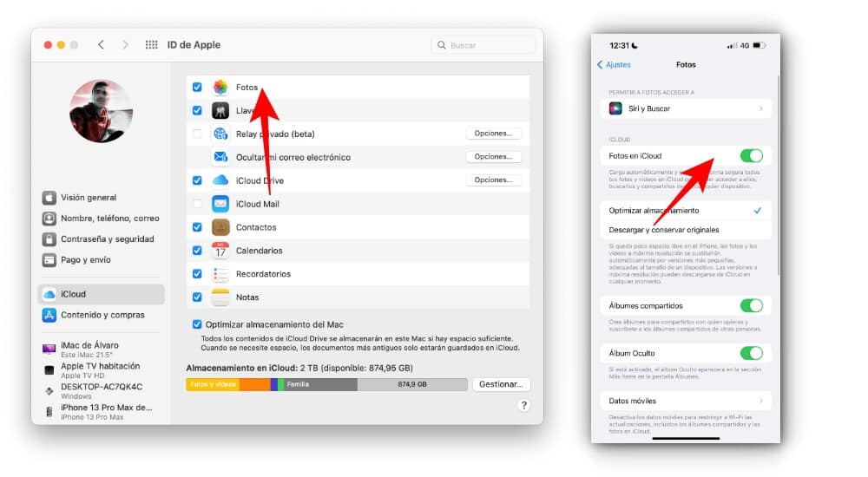This screenshot has width=868, height=477.
Task: Select iCloud in the sidebar
Action: click(102, 294)
